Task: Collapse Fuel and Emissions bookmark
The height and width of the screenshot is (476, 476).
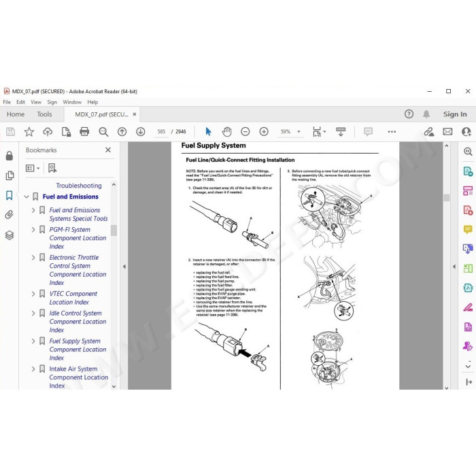Action: (x=27, y=197)
